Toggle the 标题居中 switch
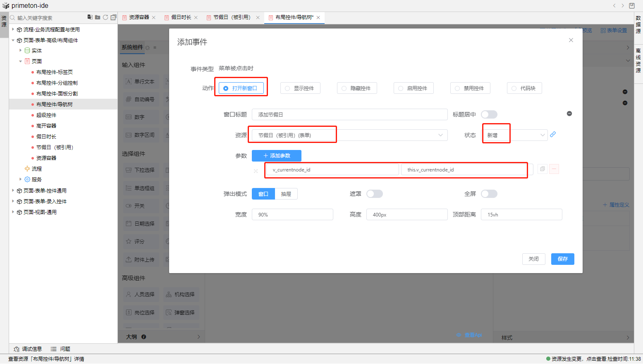This screenshot has height=364, width=643. pos(489,114)
